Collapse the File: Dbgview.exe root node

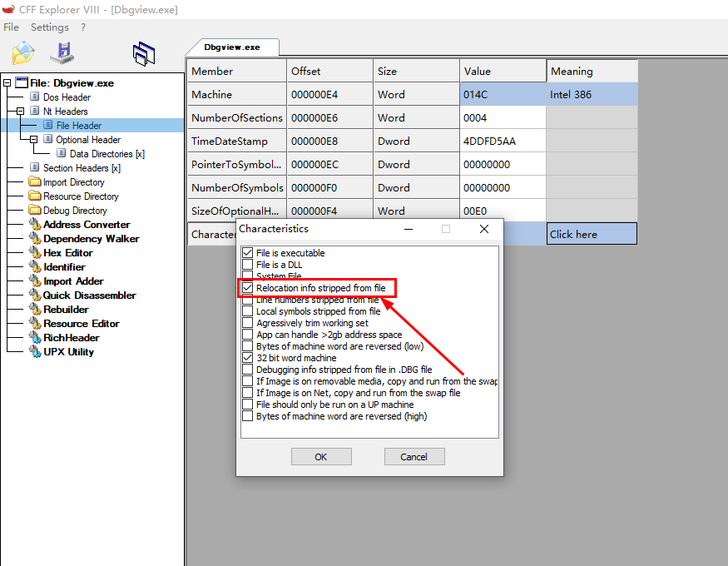7,82
